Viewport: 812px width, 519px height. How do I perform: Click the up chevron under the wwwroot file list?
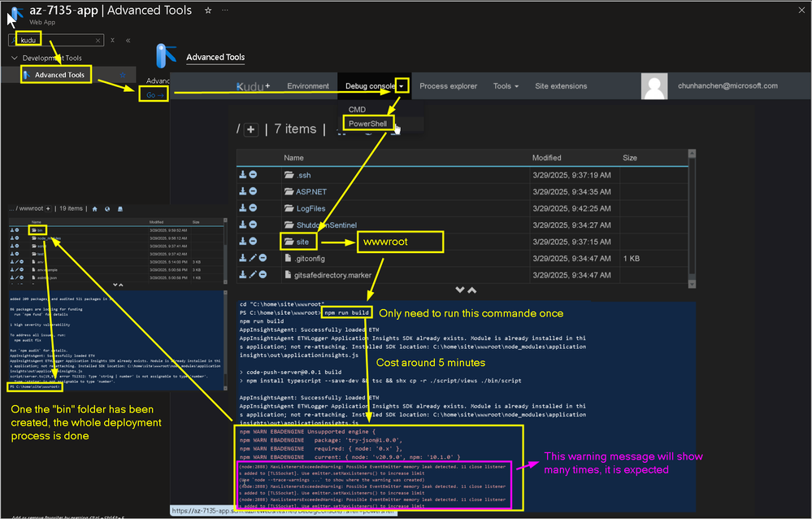coord(120,285)
